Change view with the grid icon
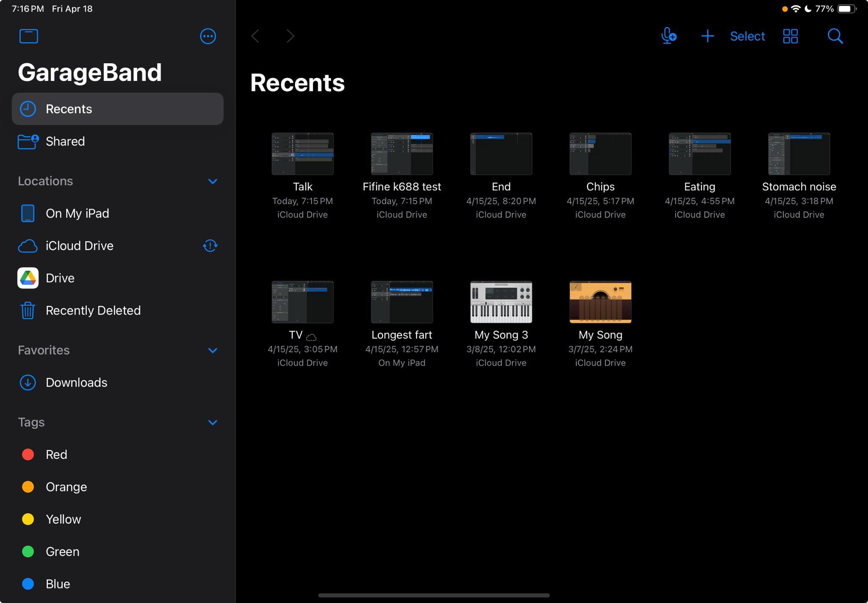The height and width of the screenshot is (603, 868). pyautogui.click(x=790, y=36)
